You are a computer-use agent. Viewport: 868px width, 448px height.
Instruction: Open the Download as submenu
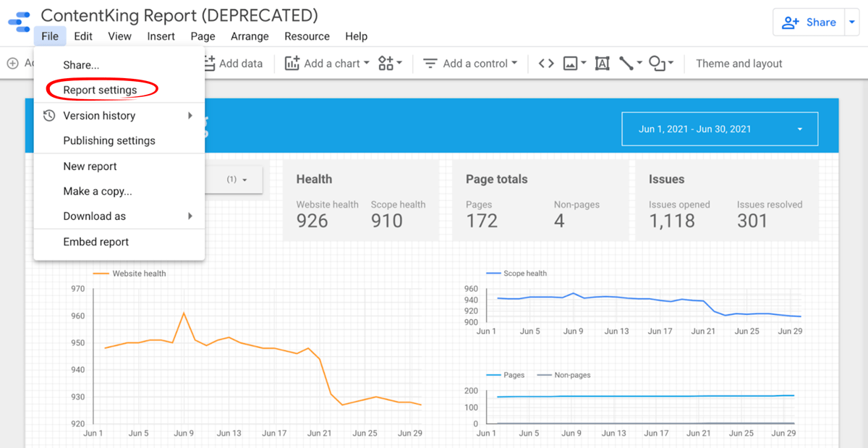point(119,216)
